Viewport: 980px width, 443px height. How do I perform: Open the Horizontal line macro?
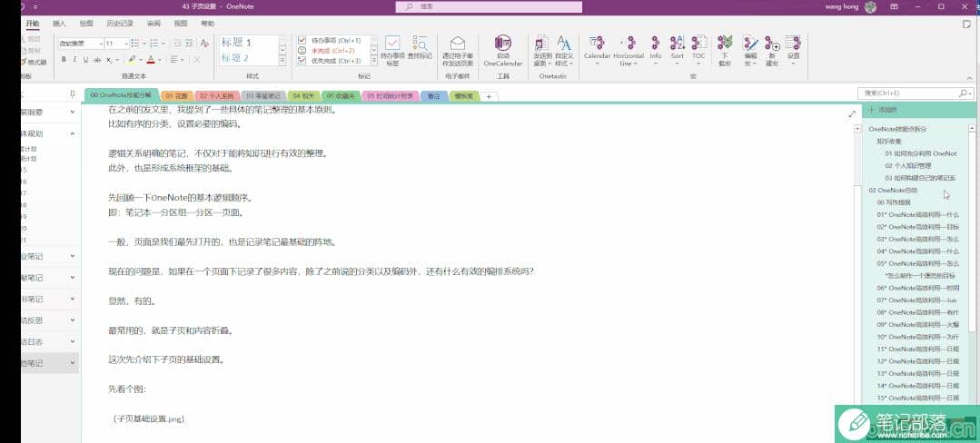(x=629, y=51)
